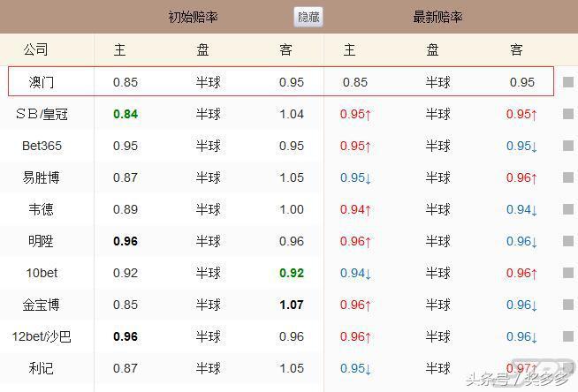Viewport: 578px width, 392px height.
Task: Click company name 10bet
Action: 42,273
